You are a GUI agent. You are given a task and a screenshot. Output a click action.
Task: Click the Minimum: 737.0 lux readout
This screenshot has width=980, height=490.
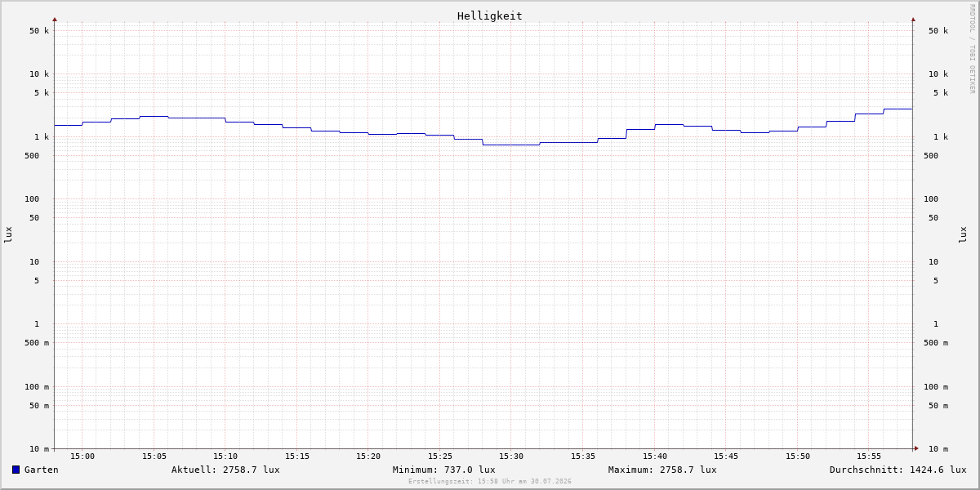point(443,470)
